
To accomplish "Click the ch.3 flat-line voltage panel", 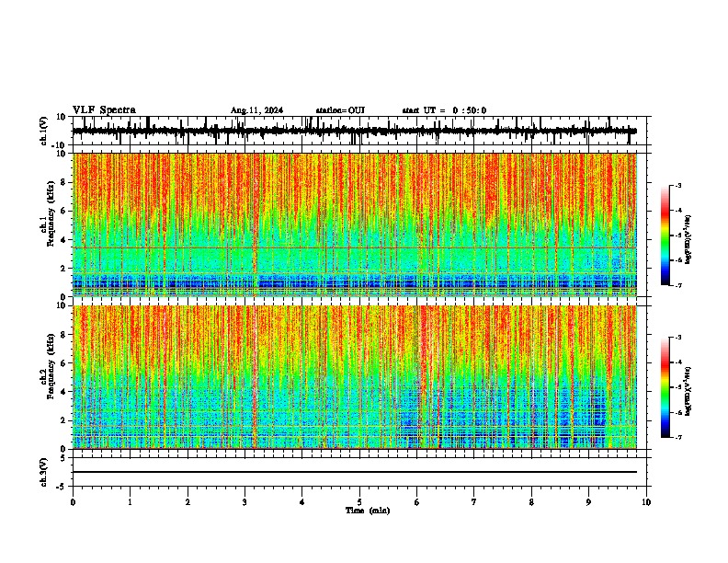I will pyautogui.click(x=361, y=472).
